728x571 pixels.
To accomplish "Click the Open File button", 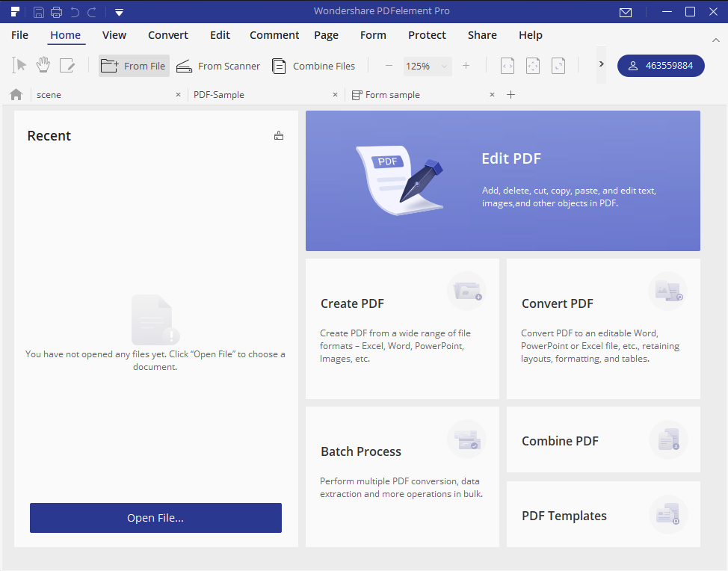I will click(155, 517).
